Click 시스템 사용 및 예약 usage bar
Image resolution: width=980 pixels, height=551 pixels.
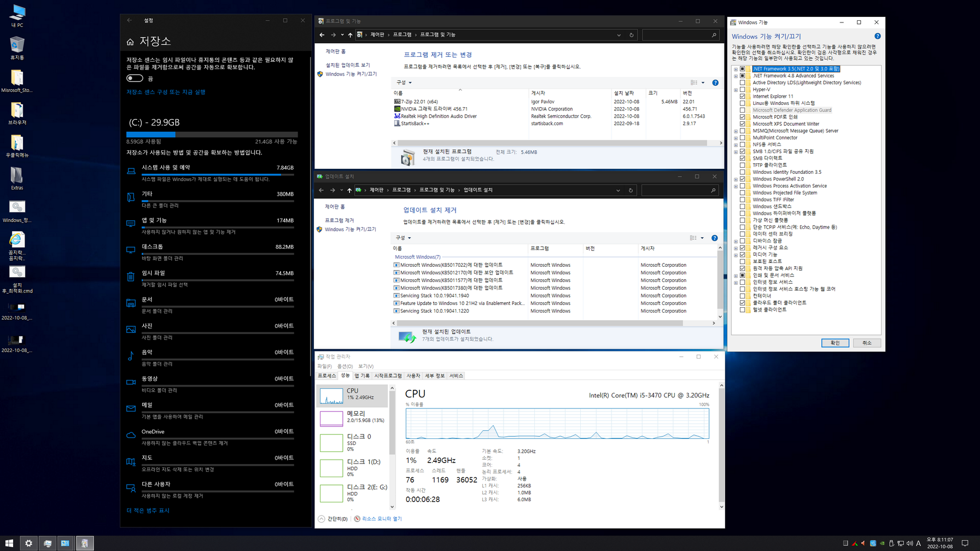tap(218, 174)
